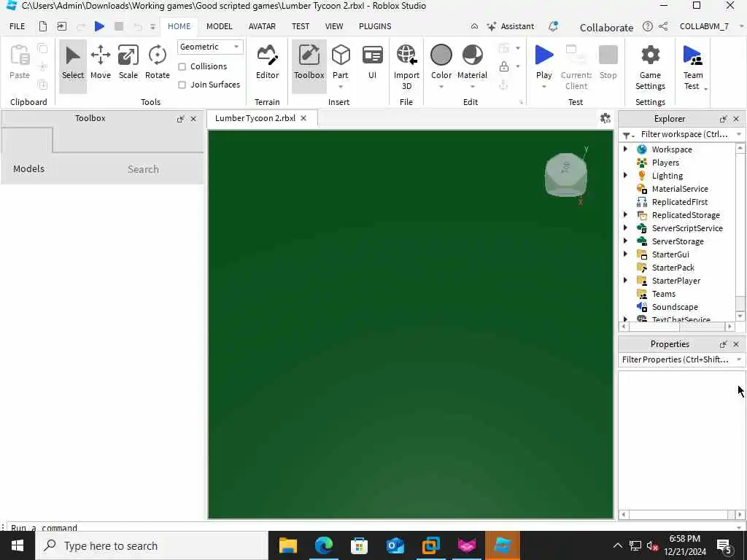Open File Explorer from the taskbar
The height and width of the screenshot is (560, 747).
coord(287,545)
